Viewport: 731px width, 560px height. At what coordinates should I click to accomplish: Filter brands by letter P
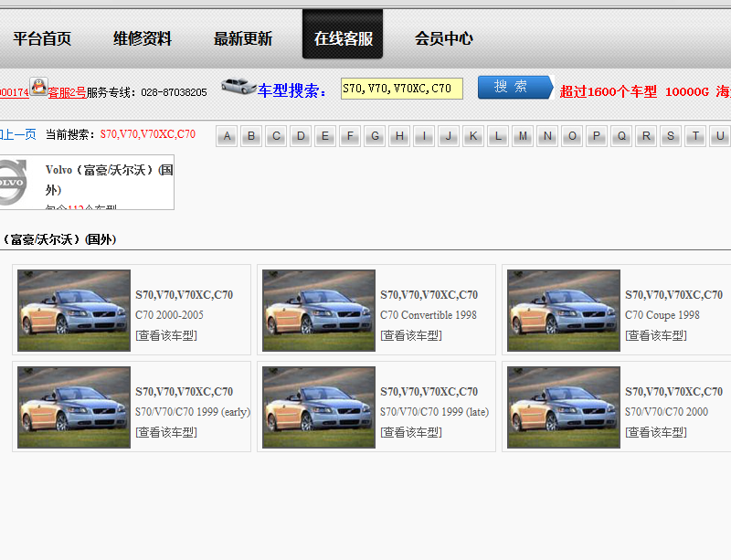click(597, 136)
